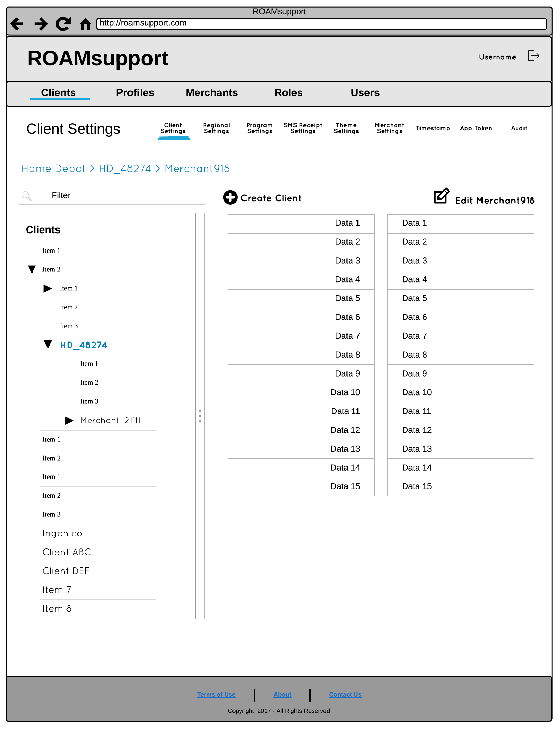Click the Edit Merchant918 button label
This screenshot has width=560, height=729.
pos(495,201)
